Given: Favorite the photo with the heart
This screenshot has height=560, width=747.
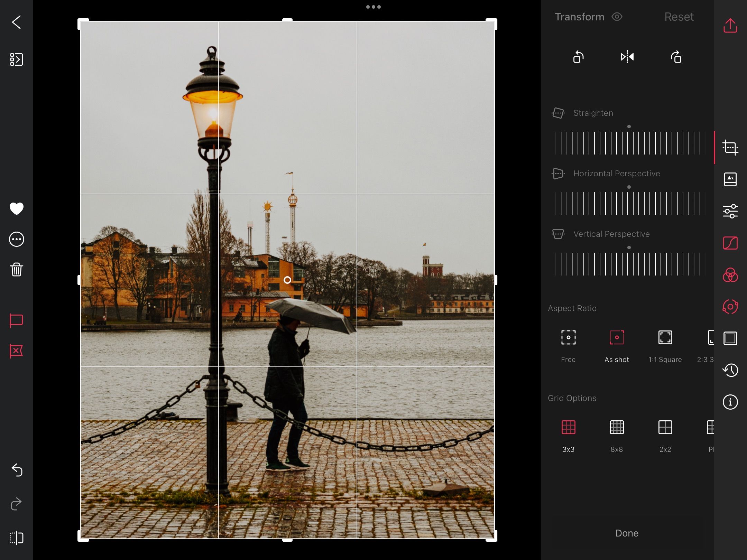Looking at the screenshot, I should click(16, 209).
